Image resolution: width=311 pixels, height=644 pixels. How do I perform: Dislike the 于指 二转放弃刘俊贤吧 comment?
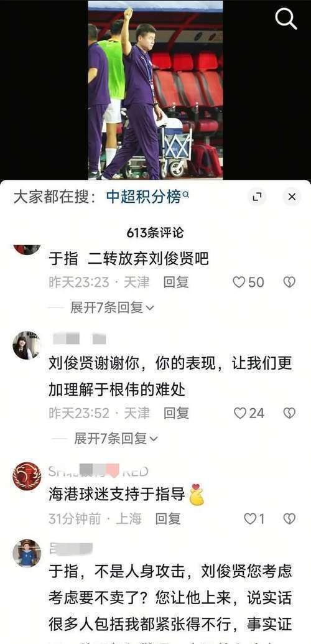point(290,282)
